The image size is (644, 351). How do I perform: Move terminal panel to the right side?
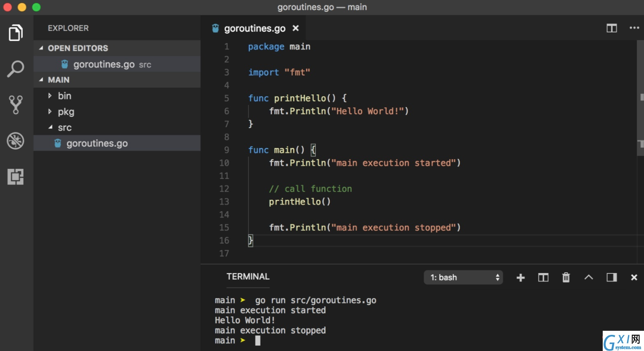(612, 277)
